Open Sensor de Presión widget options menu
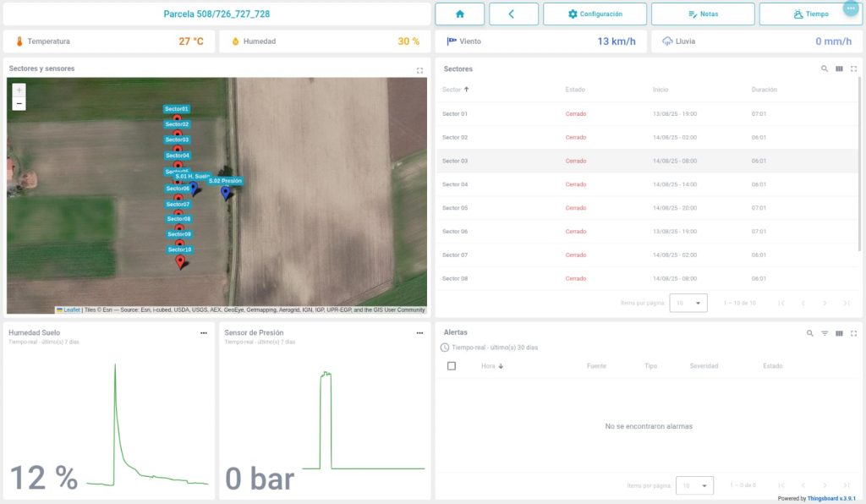Screen dimensions: 866x504 click(x=419, y=333)
